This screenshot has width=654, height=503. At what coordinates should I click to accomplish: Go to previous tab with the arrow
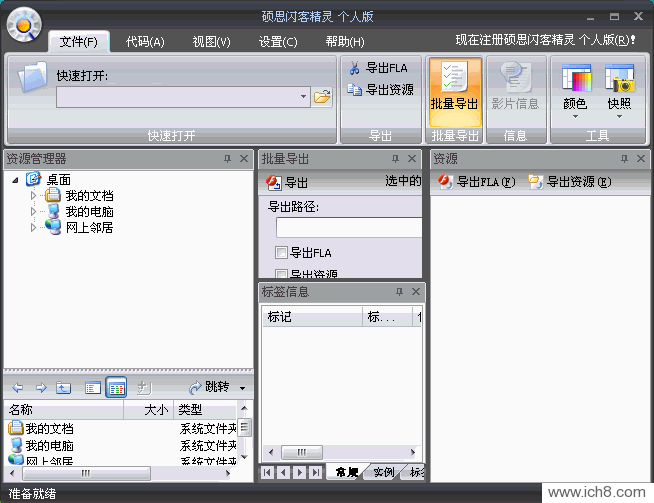284,472
